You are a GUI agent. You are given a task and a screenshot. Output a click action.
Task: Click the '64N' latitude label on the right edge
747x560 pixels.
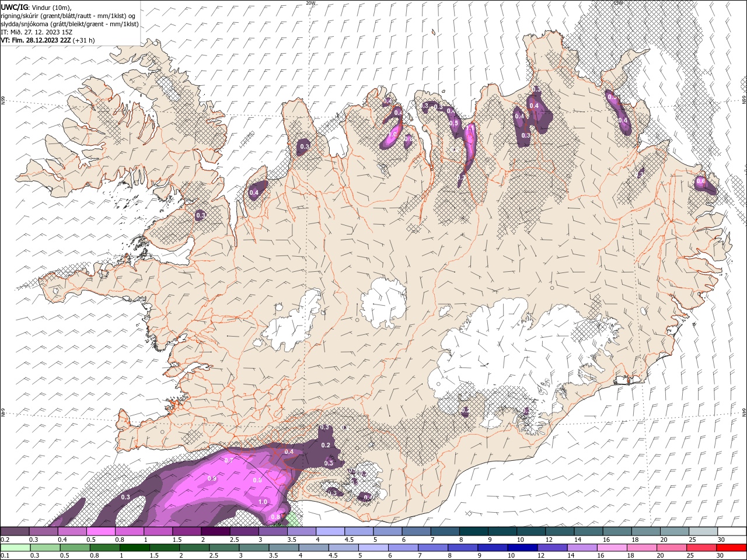pyautogui.click(x=744, y=412)
